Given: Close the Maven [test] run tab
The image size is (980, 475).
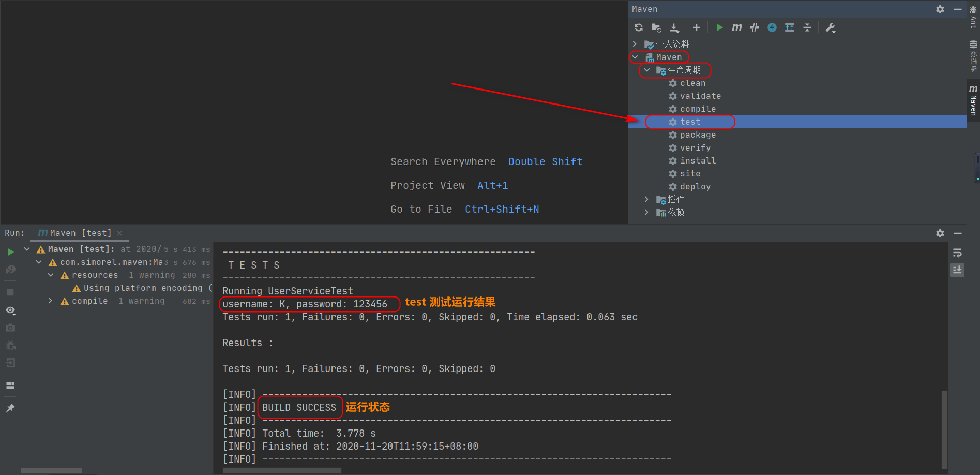Looking at the screenshot, I should click(x=119, y=233).
